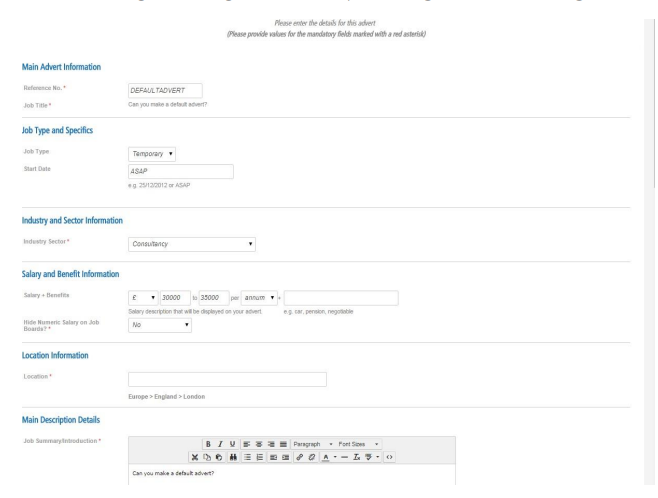Click into the Job Summary editor text area
The height and width of the screenshot is (498, 658).
(292, 475)
